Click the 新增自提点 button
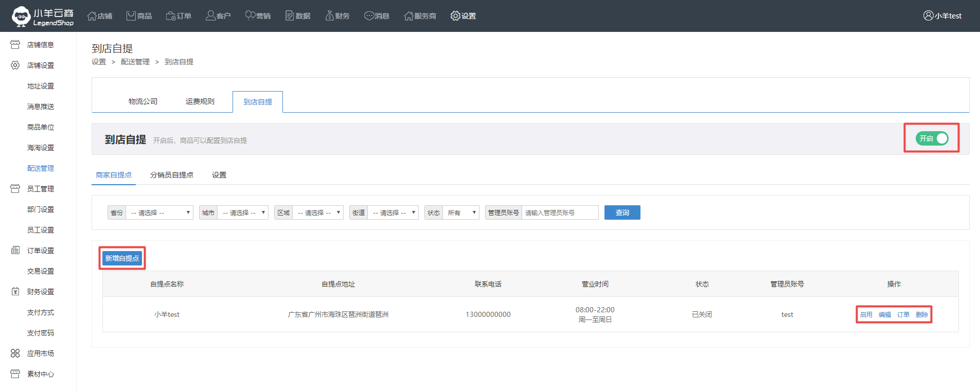980x391 pixels. click(x=122, y=258)
